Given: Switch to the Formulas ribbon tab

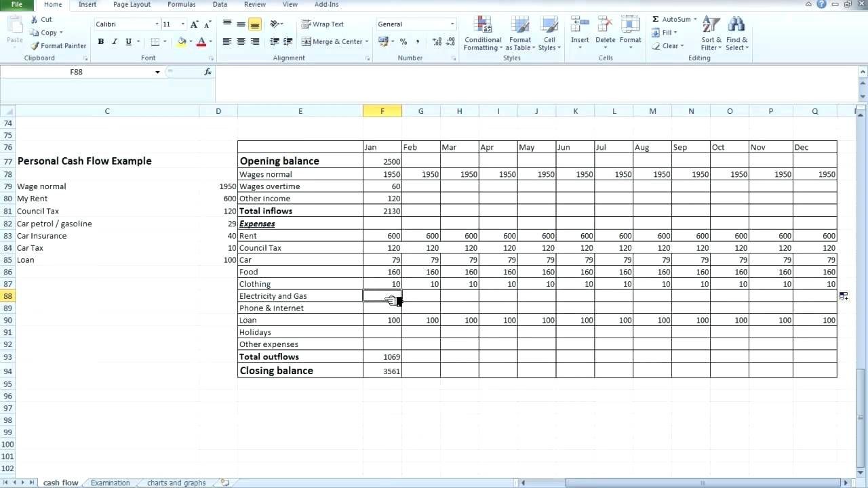Looking at the screenshot, I should tap(181, 5).
